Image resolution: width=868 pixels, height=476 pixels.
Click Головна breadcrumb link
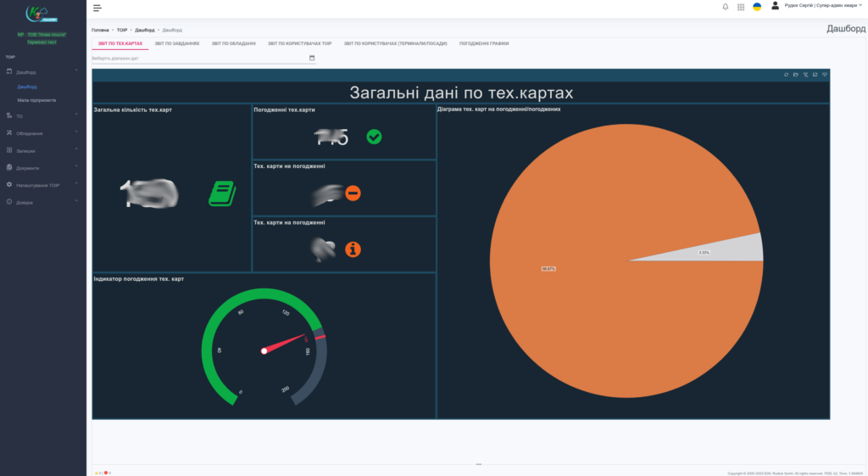(100, 30)
